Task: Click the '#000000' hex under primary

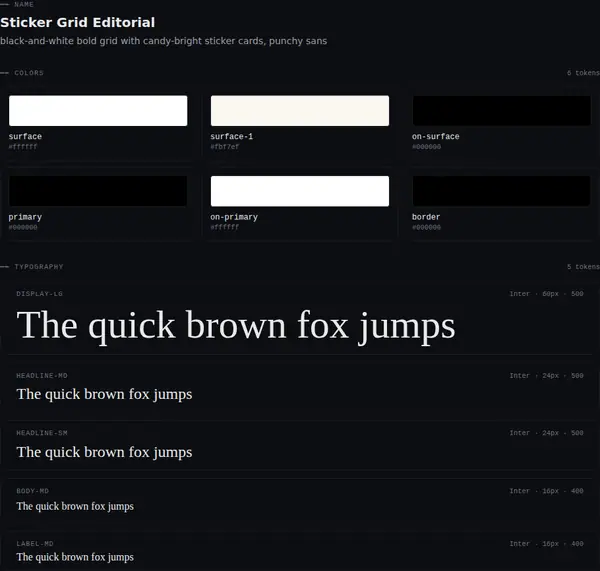Action: pos(23,227)
